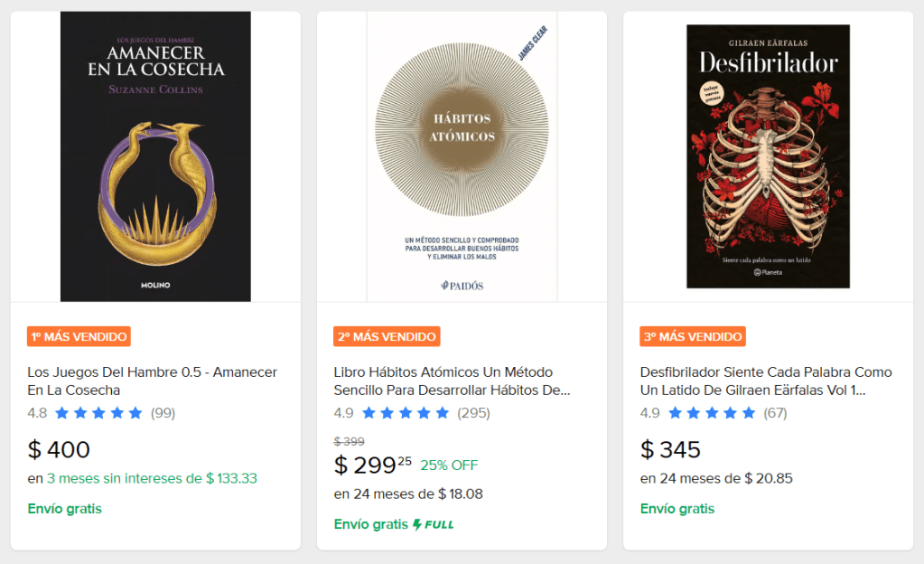This screenshot has width=924, height=564.
Task: Click the $345 price of Desfibrilador
Action: coord(670,449)
